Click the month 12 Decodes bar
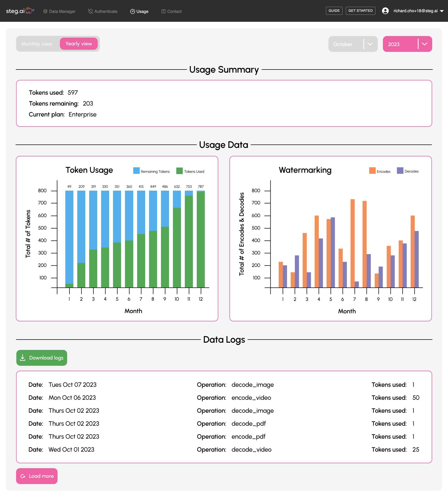 click(x=417, y=259)
